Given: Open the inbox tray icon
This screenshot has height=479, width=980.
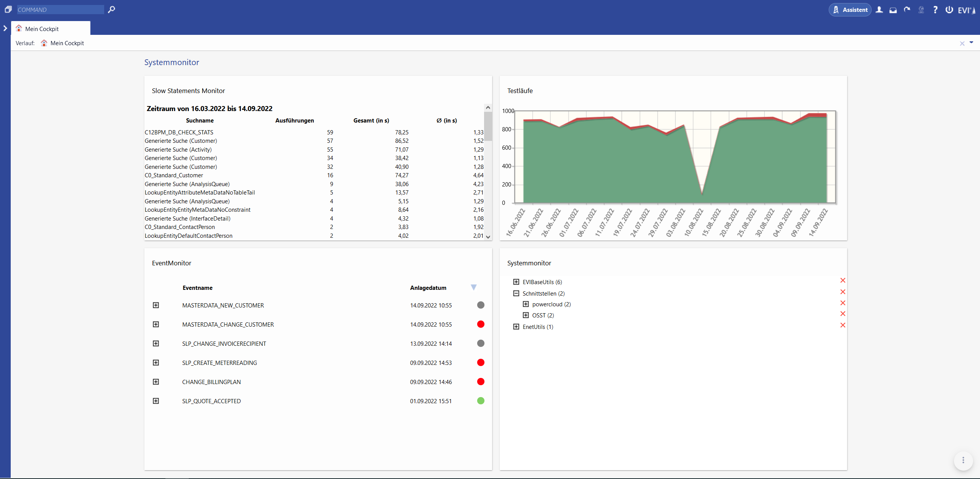Looking at the screenshot, I should click(893, 10).
